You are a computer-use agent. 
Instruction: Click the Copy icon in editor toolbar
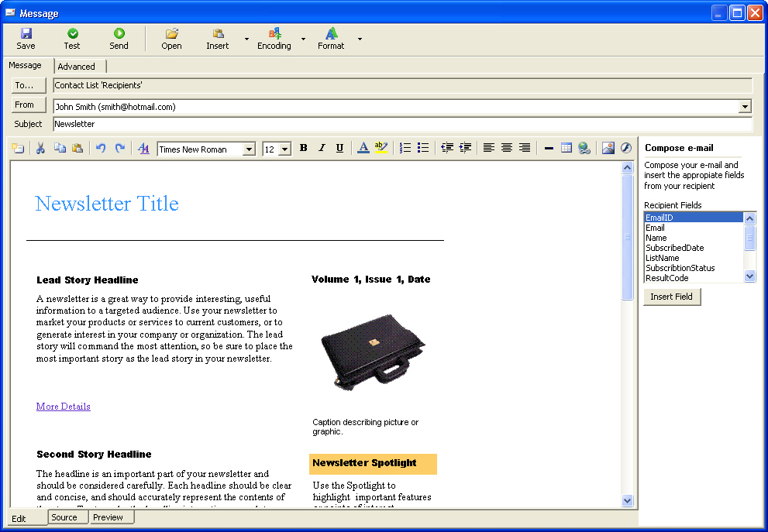click(60, 148)
